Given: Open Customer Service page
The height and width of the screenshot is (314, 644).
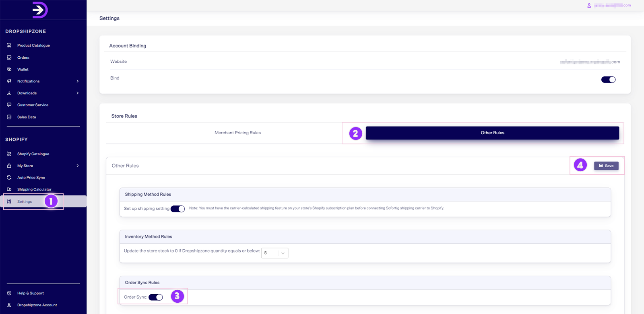Looking at the screenshot, I should coord(33,105).
